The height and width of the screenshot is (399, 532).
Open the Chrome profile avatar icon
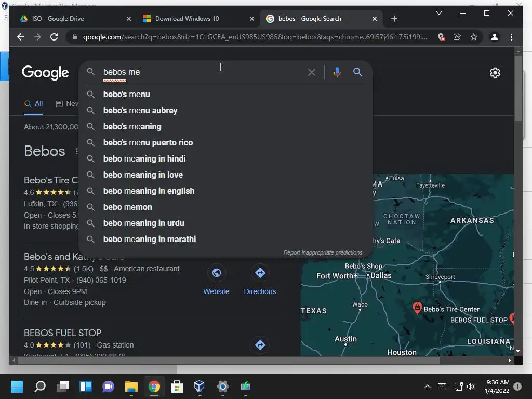495,37
